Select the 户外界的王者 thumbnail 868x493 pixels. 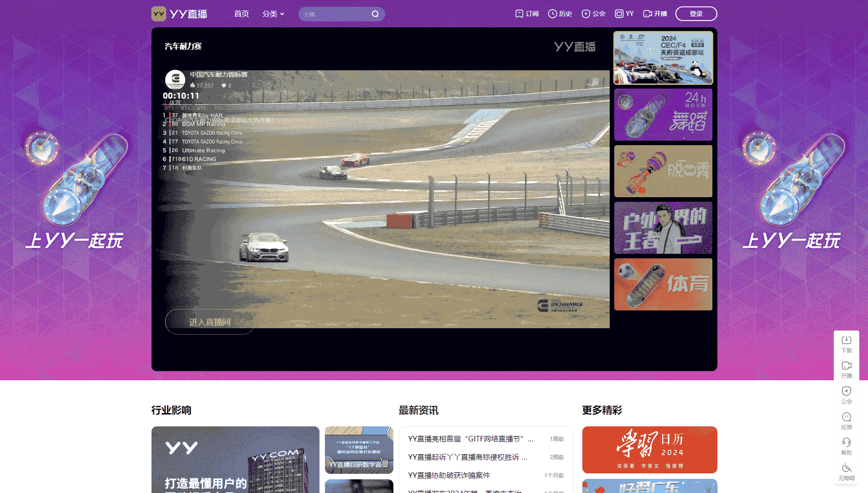(x=663, y=228)
